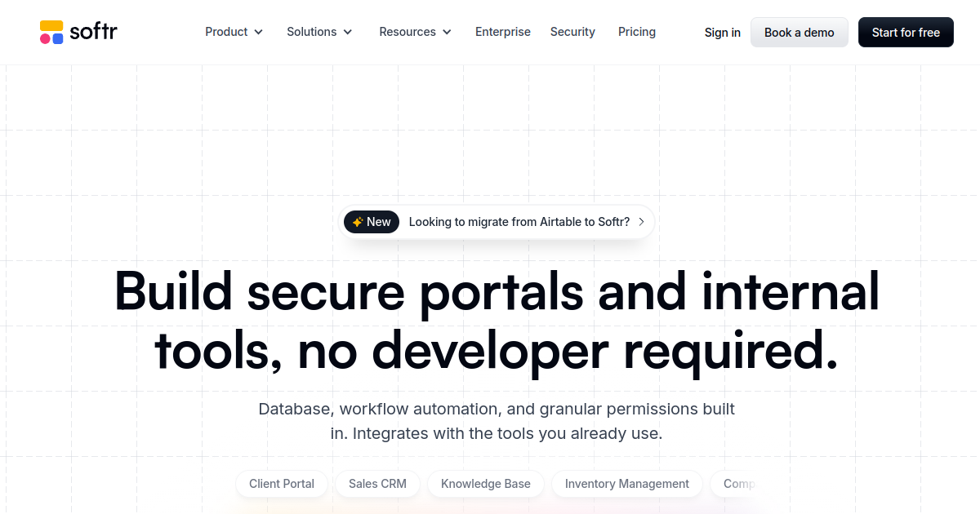Expand the Resources dropdown chevron

coord(447,33)
